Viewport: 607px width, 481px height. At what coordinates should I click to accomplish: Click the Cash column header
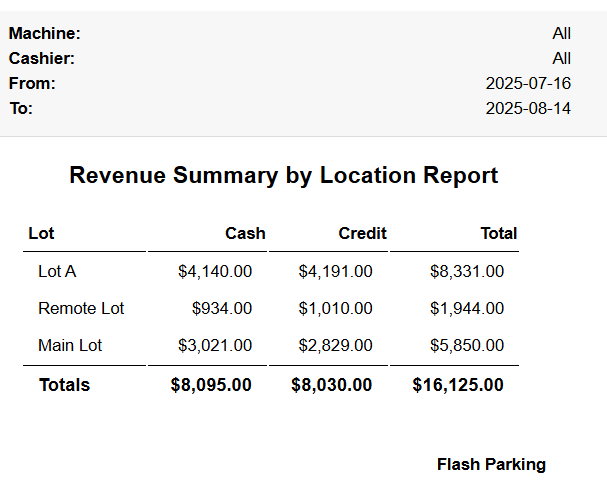[x=245, y=234]
